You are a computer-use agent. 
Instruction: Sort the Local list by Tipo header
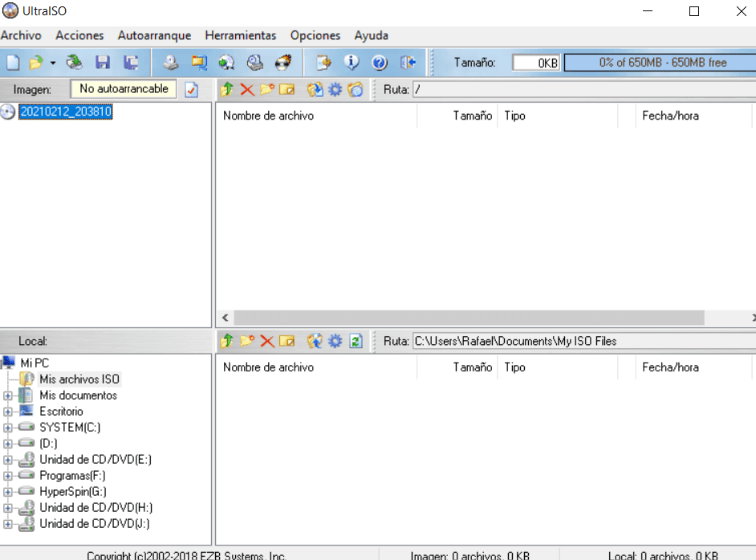click(x=557, y=367)
